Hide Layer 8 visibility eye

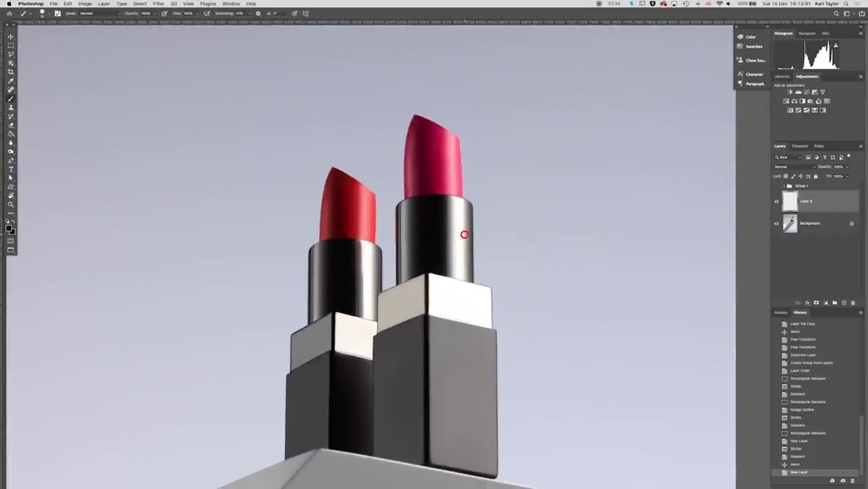(777, 201)
